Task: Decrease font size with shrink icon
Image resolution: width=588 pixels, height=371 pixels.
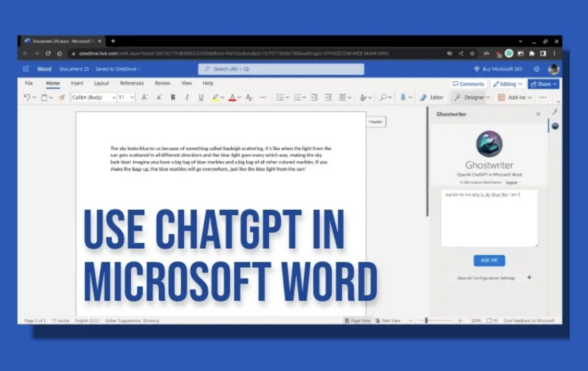Action: 159,97
